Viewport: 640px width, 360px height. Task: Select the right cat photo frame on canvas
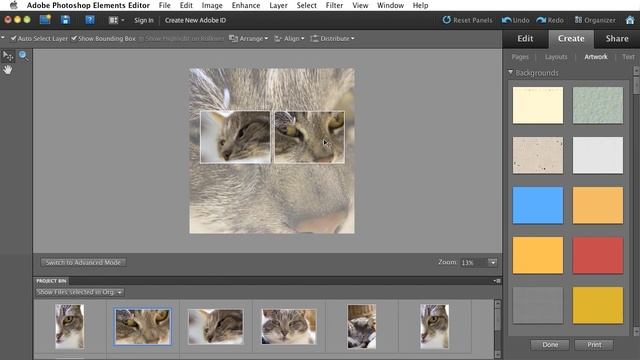tap(309, 137)
